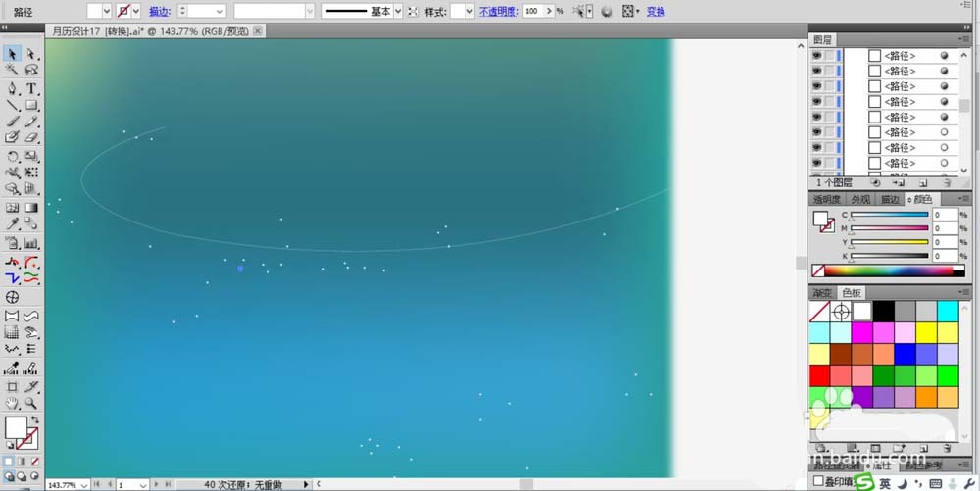980x491 pixels.
Task: Open the Layers panel flyout menu
Action: (963, 39)
